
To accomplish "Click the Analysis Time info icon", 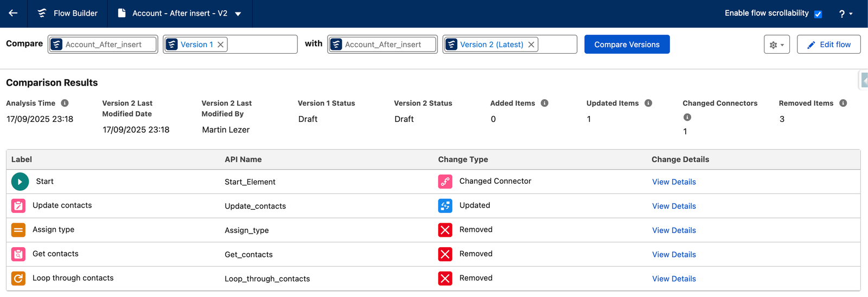I will coord(65,103).
